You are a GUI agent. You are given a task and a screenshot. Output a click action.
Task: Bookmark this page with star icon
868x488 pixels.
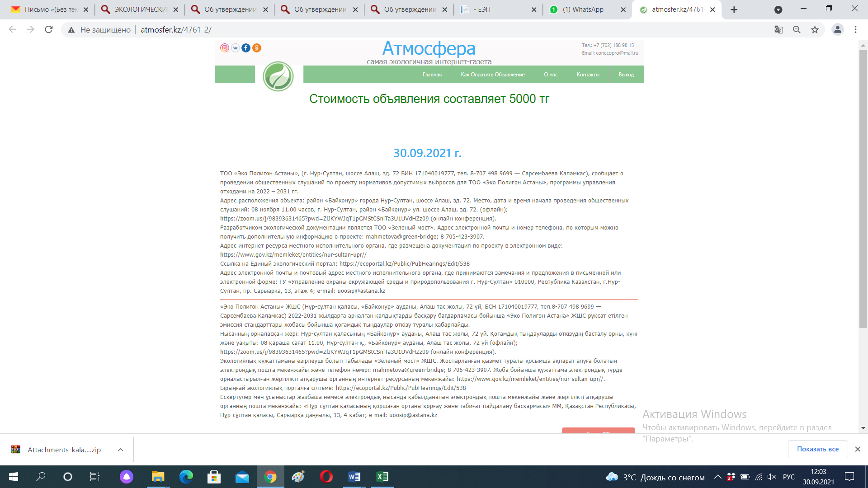(815, 30)
